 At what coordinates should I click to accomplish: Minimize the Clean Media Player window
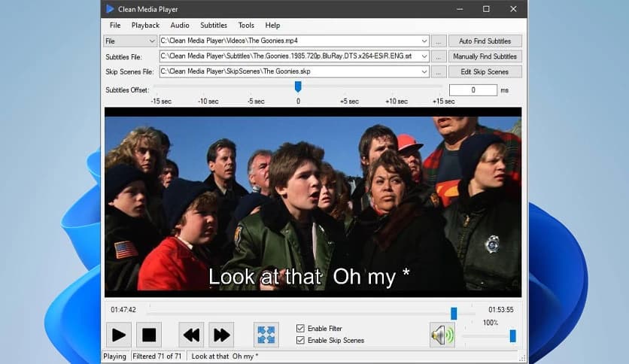[460, 9]
